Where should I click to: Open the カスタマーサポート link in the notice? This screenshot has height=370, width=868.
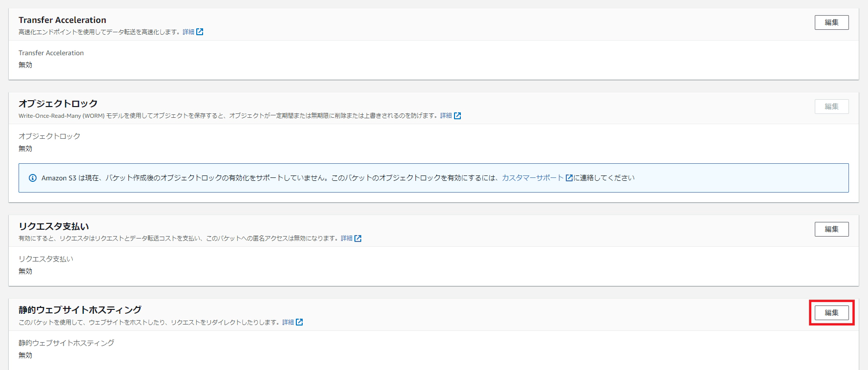coord(533,178)
